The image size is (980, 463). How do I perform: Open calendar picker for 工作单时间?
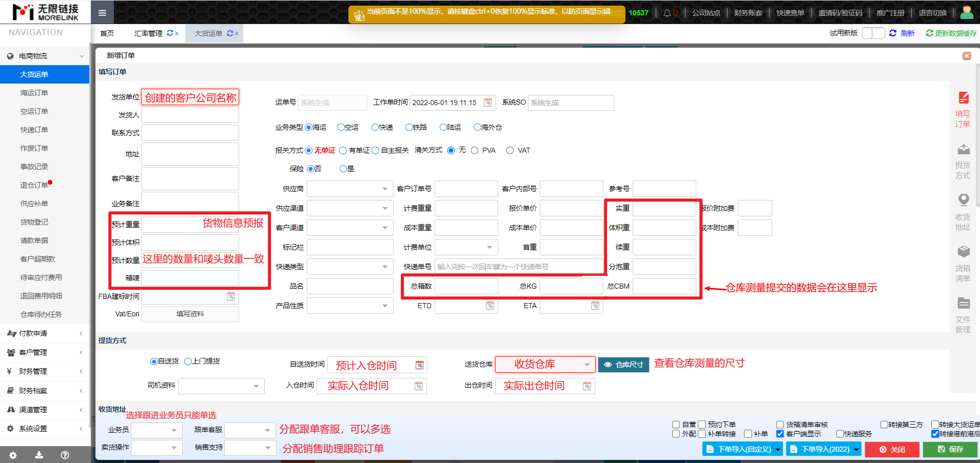click(x=488, y=103)
